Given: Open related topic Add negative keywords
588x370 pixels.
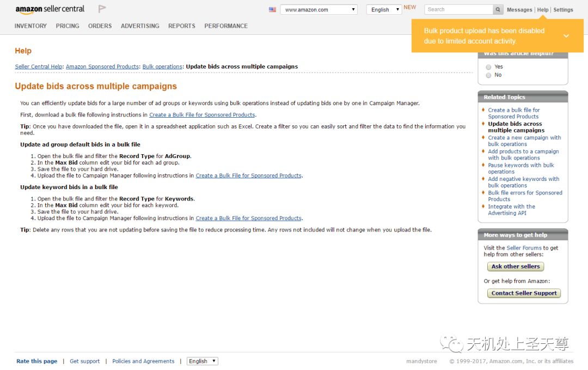Looking at the screenshot, I should 524,183.
